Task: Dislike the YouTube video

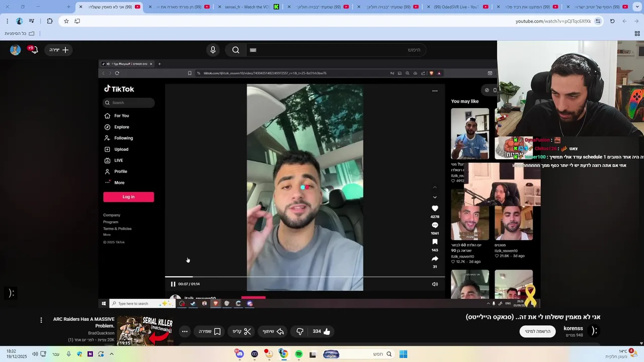Action: (x=300, y=331)
